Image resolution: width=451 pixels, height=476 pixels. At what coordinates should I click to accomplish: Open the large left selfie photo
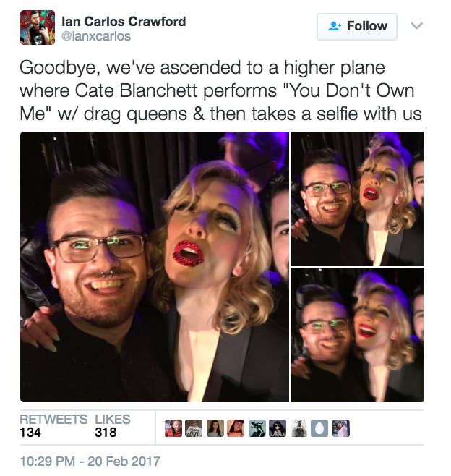tap(155, 266)
